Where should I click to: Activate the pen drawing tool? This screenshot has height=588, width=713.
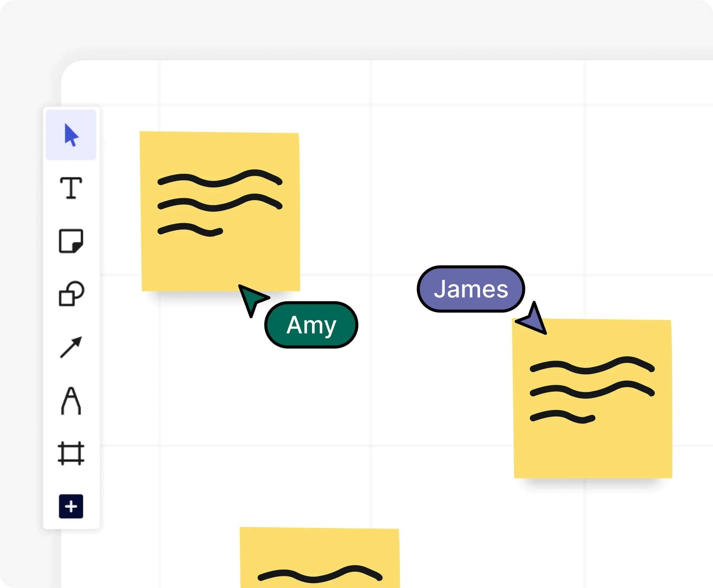click(71, 400)
